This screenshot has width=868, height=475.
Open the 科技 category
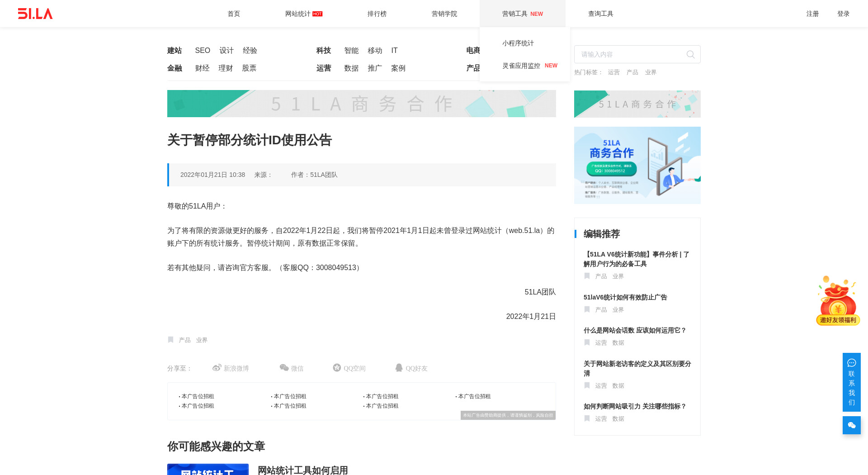(324, 50)
